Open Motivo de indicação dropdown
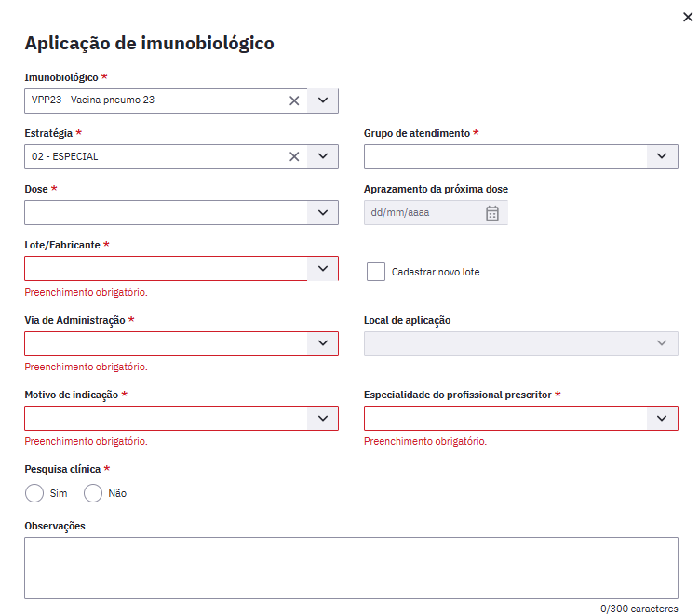Screen dimensions: 699x616 pos(322,419)
